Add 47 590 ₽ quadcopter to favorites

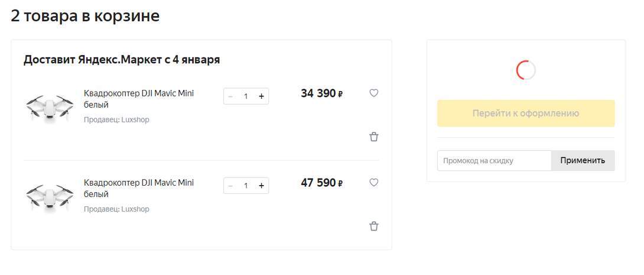[x=373, y=183]
